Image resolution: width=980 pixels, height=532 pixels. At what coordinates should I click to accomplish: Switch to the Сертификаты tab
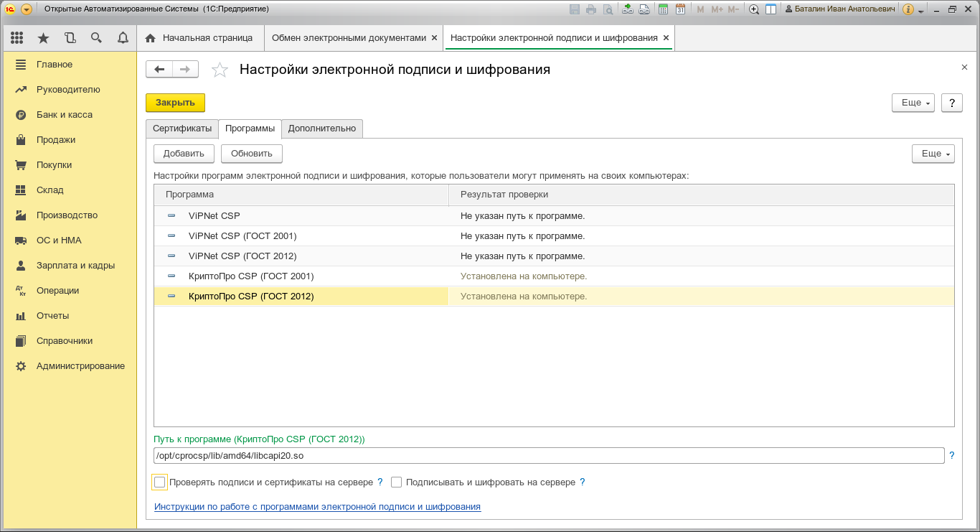click(x=182, y=129)
